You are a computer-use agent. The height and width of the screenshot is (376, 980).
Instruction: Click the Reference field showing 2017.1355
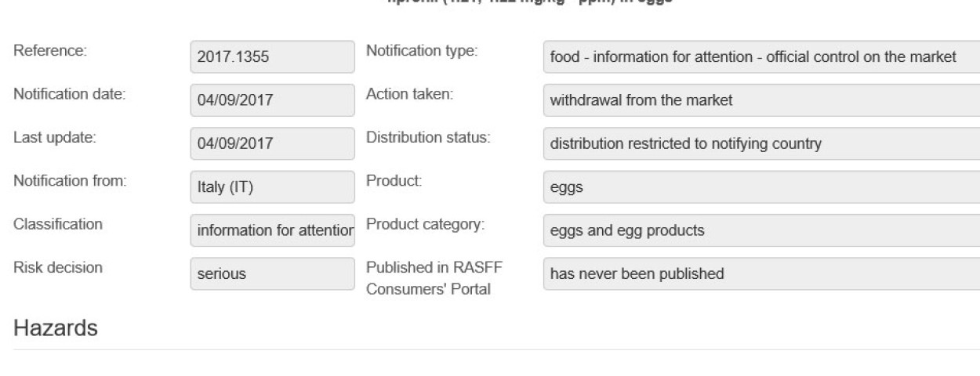(272, 57)
